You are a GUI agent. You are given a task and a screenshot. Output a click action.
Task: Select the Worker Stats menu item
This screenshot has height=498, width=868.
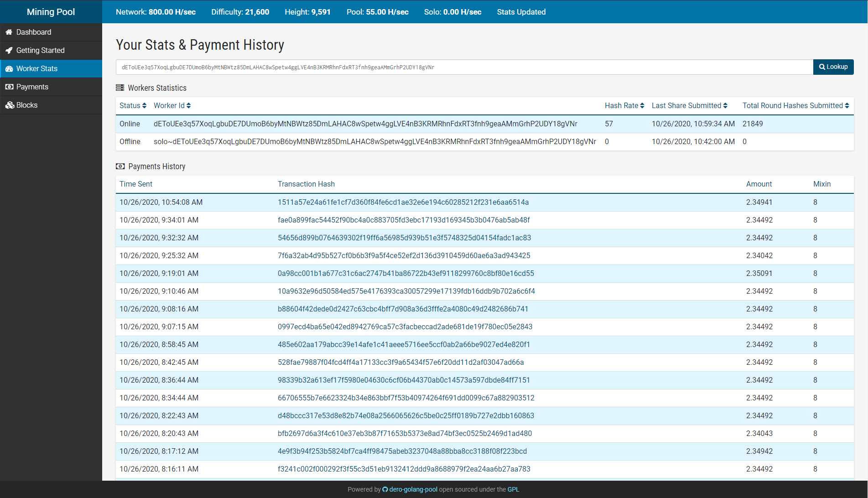coord(51,68)
